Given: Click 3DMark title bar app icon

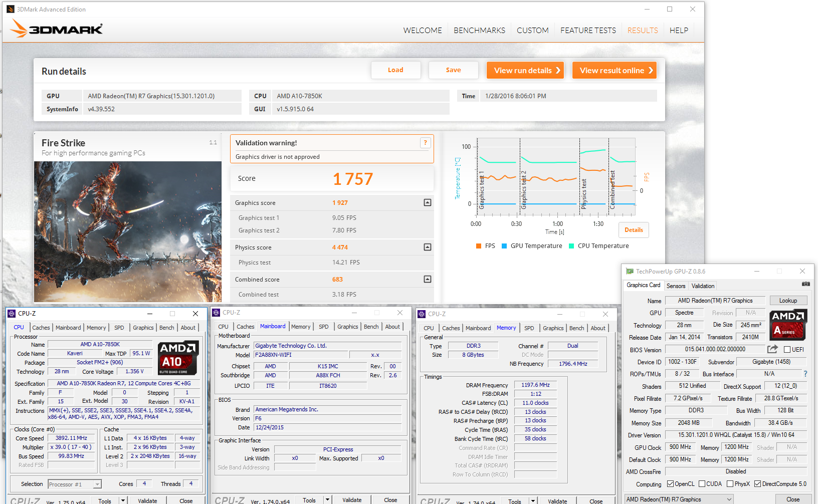Looking at the screenshot, I should pyautogui.click(x=11, y=9).
